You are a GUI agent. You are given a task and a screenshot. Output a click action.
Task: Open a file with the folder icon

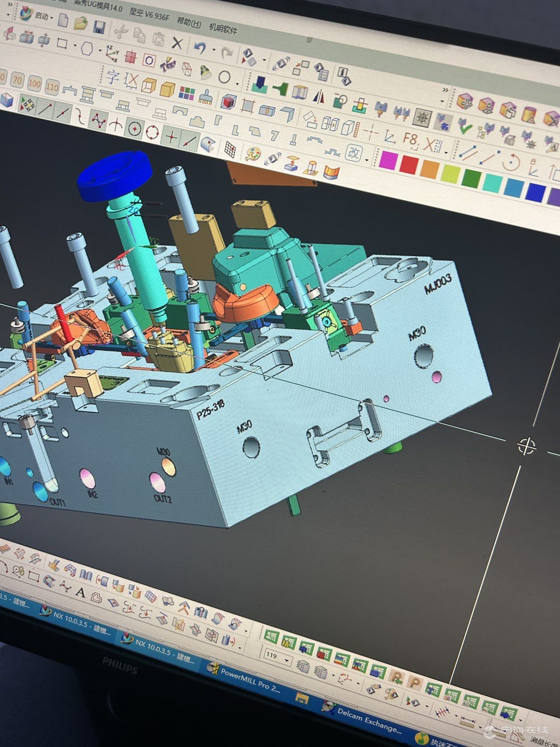80,23
